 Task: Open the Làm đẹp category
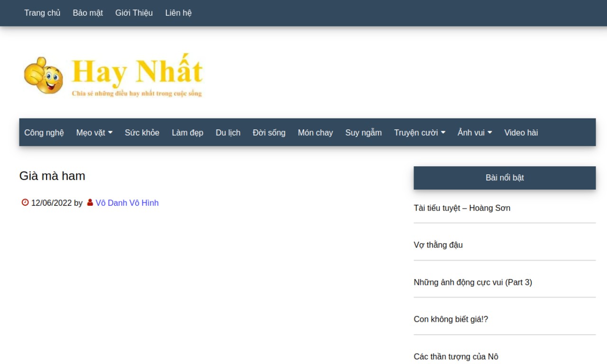tap(187, 133)
